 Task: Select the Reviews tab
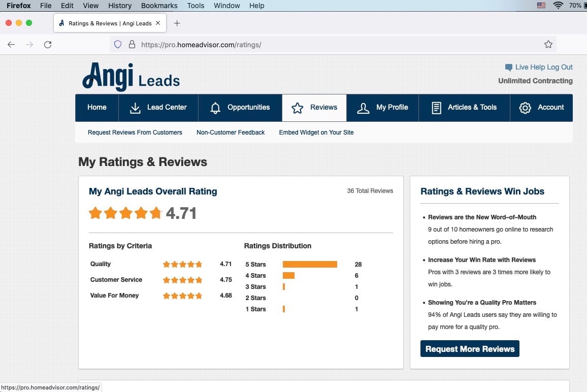pos(314,108)
